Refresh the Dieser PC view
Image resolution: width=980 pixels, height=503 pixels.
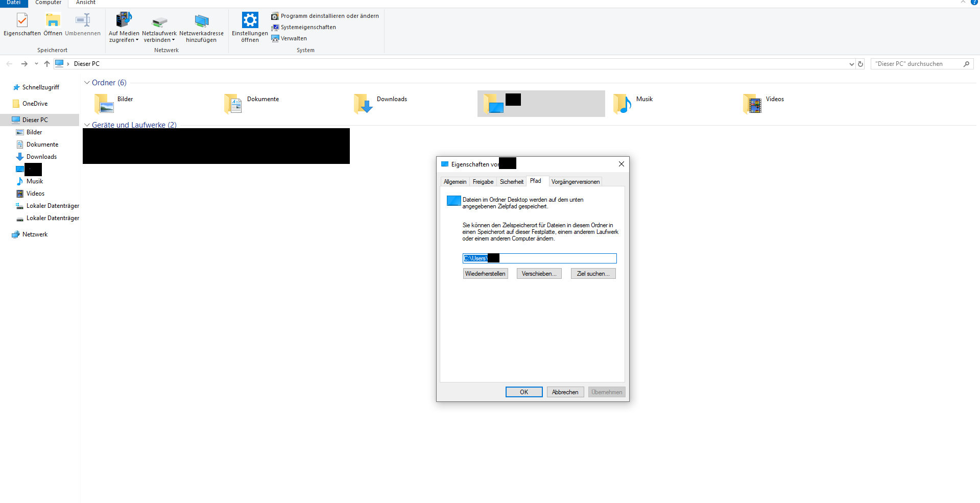click(x=861, y=64)
